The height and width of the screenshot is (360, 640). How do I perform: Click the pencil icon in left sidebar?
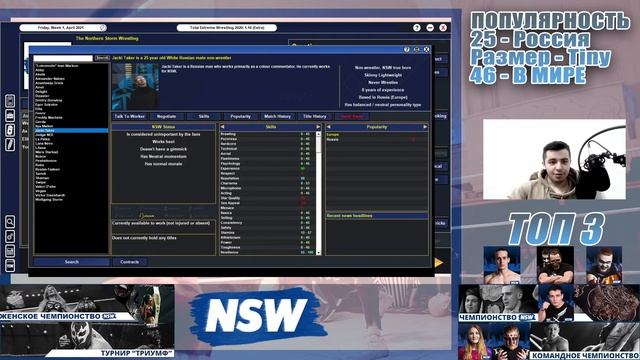tap(10, 145)
